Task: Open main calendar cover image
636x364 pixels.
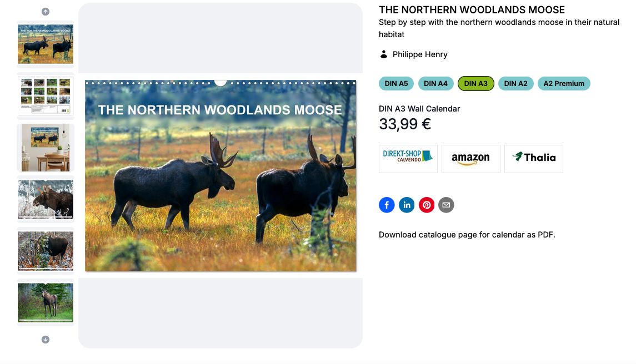Action: tap(221, 176)
